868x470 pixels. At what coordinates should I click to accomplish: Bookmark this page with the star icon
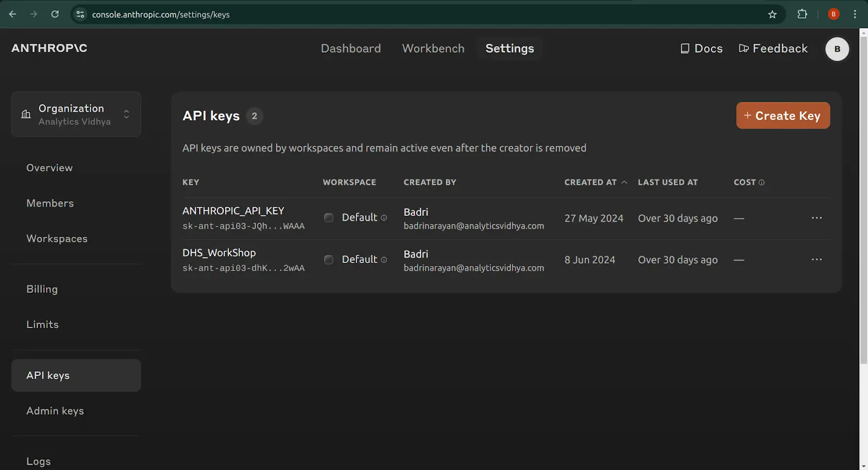[x=773, y=15]
